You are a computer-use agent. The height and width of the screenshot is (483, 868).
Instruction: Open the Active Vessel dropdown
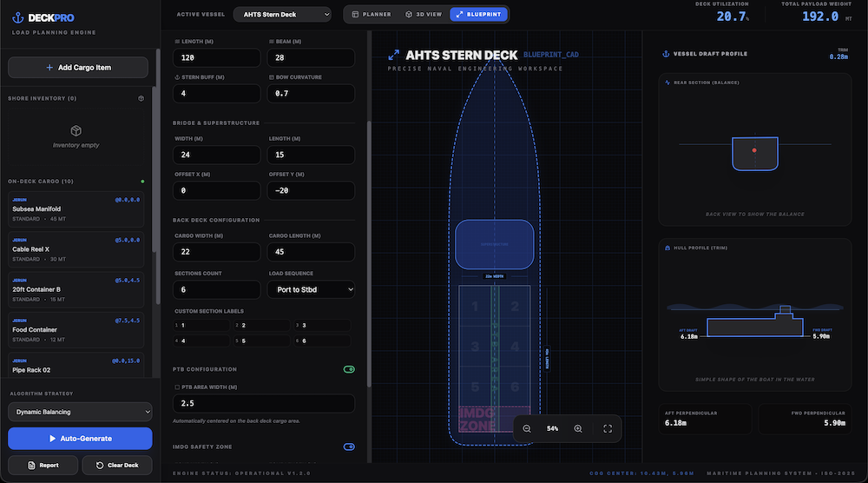[x=282, y=15]
